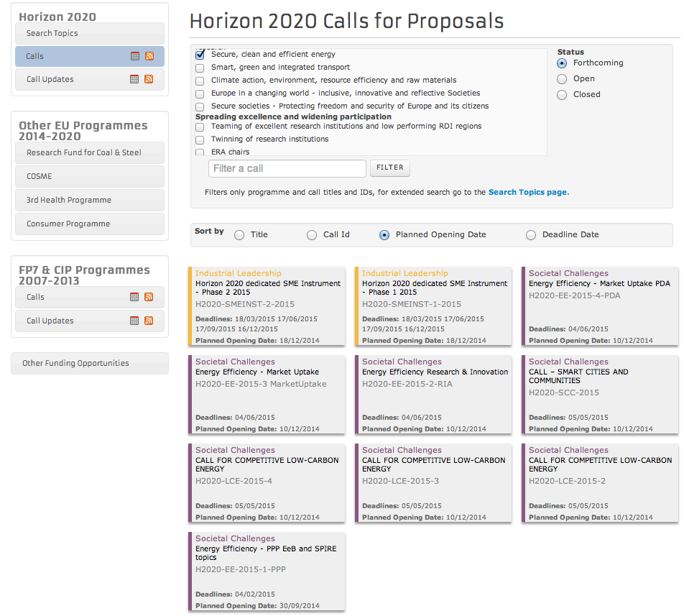Check Europe in a changing world checkbox
This screenshot has width=684, height=616.
200,93
